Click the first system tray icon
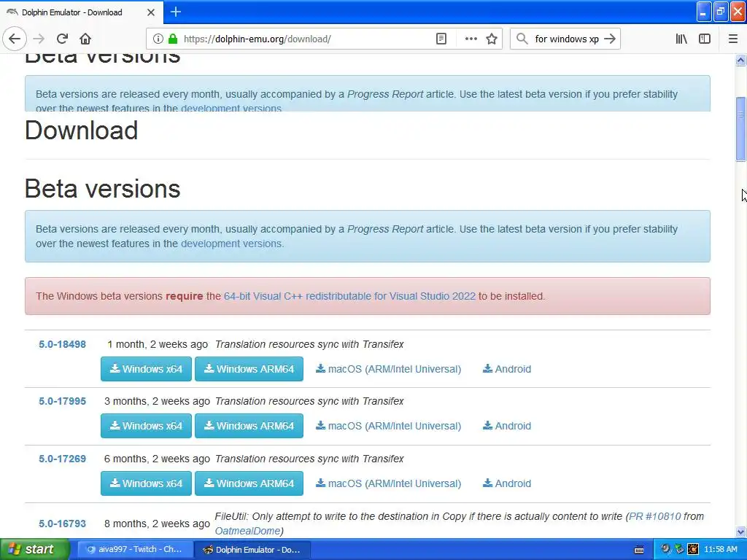The width and height of the screenshot is (747, 560). pyautogui.click(x=665, y=550)
